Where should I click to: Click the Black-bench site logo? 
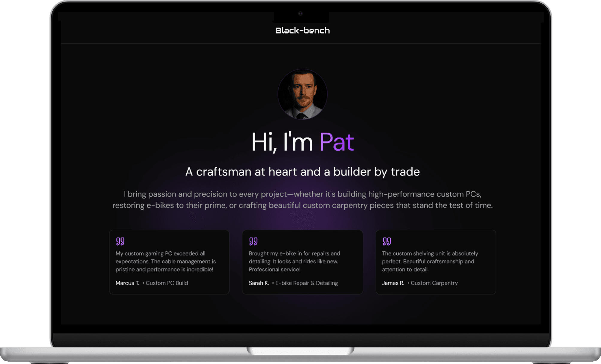(302, 31)
